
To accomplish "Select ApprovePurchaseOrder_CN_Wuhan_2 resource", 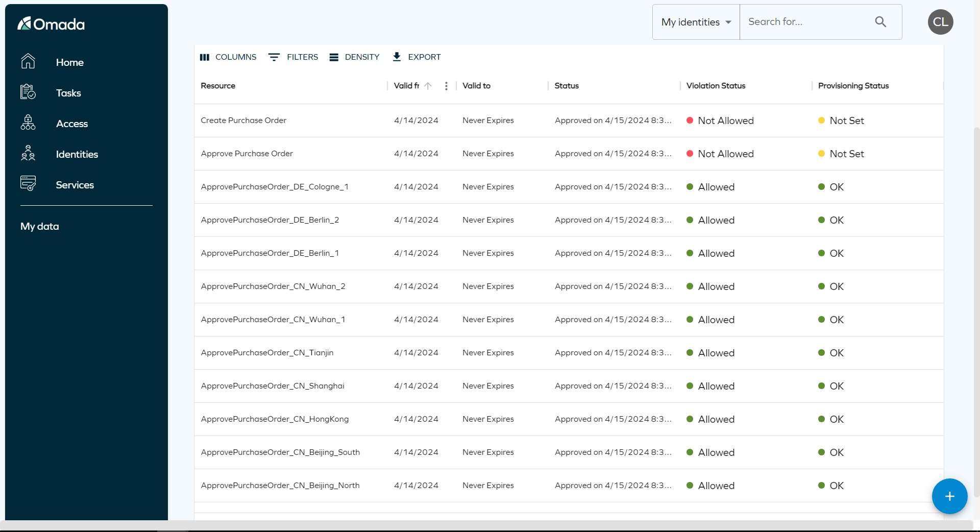I will (x=273, y=286).
